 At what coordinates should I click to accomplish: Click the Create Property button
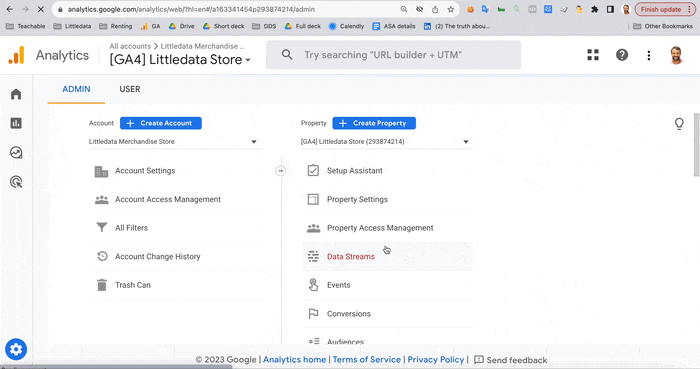374,123
